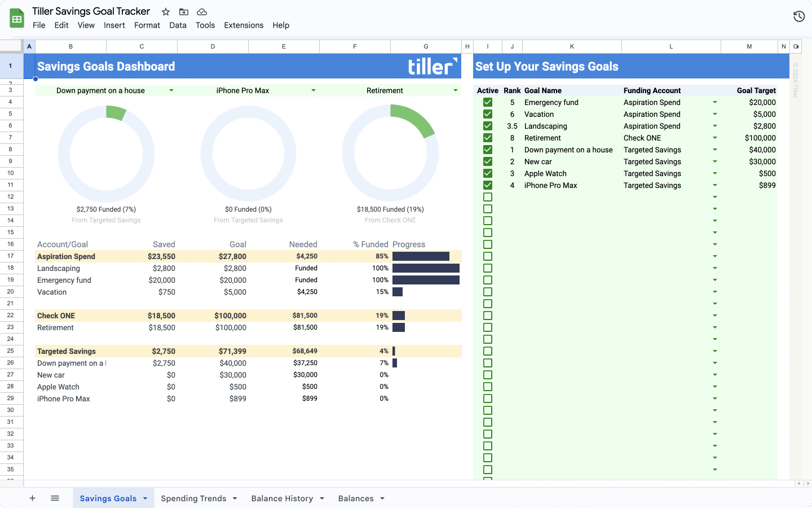Switch to the Balance History tab

click(x=282, y=498)
